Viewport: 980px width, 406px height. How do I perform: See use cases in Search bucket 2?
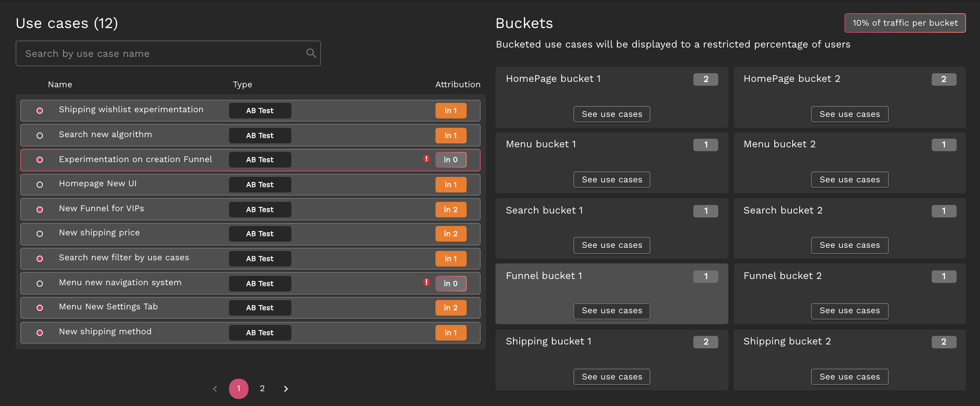tap(850, 245)
